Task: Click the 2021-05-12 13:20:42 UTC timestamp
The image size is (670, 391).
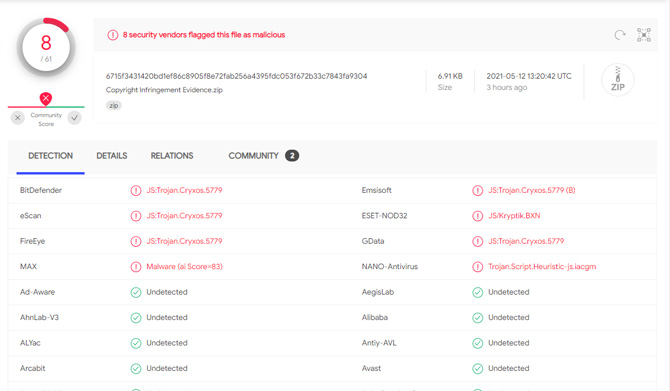Action: [529, 76]
